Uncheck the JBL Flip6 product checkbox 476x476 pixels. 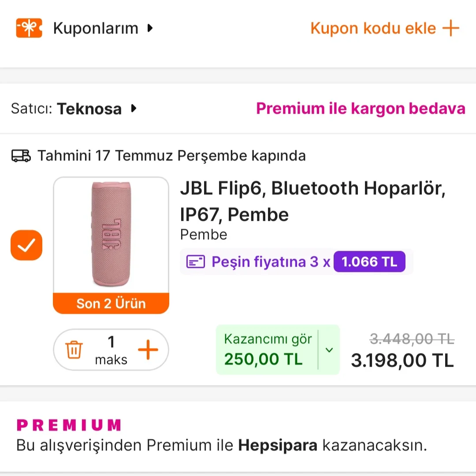click(26, 245)
